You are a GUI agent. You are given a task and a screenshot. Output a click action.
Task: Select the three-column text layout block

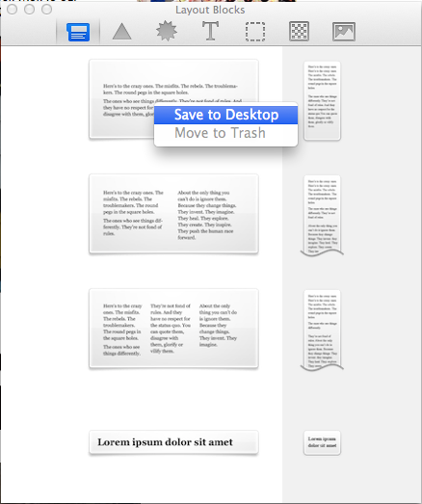click(x=173, y=329)
